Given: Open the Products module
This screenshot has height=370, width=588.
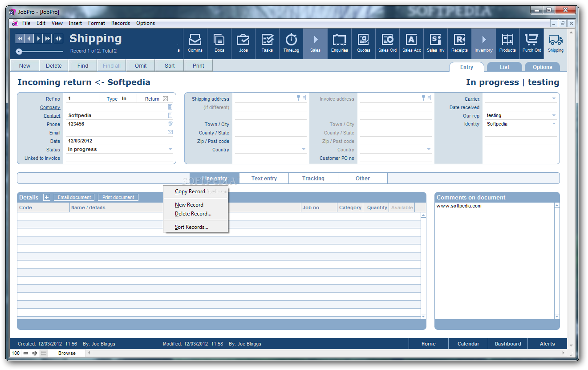Looking at the screenshot, I should 507,44.
